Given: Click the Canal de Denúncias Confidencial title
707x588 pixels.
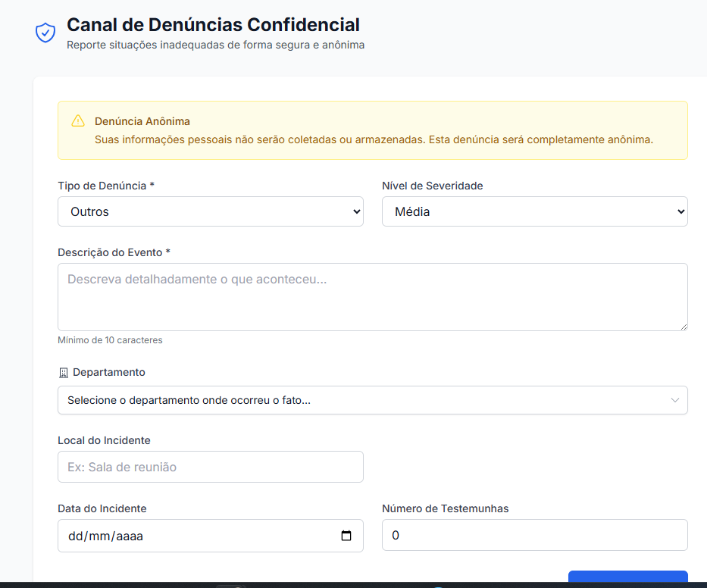Looking at the screenshot, I should click(x=213, y=24).
